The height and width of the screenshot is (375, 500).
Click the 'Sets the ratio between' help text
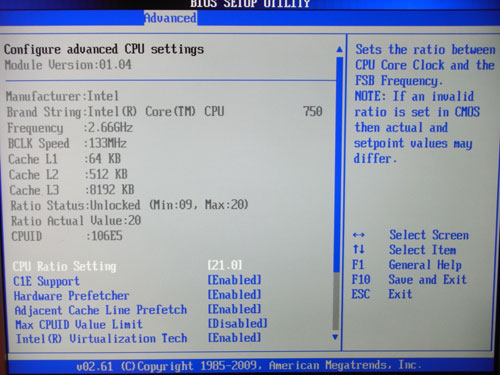pyautogui.click(x=425, y=50)
